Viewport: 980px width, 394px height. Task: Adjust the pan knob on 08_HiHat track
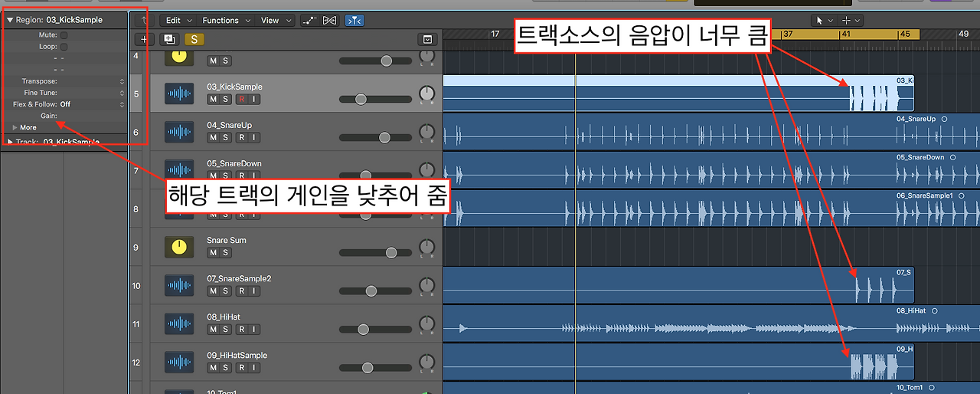426,324
